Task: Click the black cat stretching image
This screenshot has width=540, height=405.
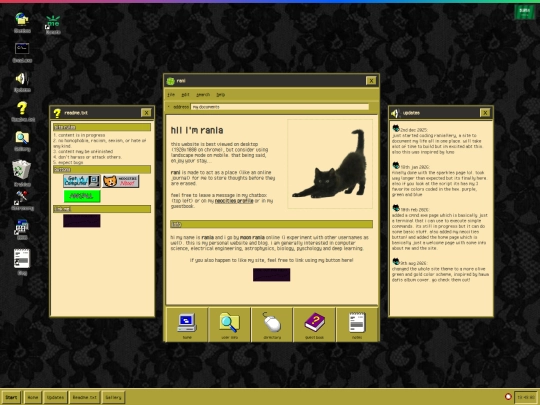Action: tap(330, 164)
